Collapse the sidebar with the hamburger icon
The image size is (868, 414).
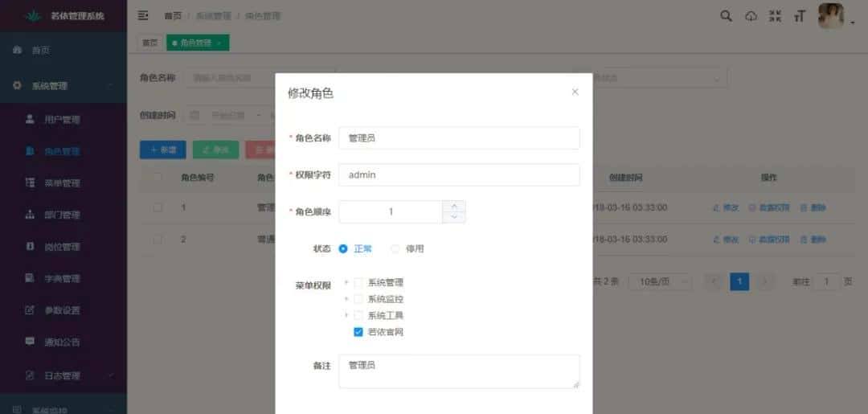click(x=143, y=15)
